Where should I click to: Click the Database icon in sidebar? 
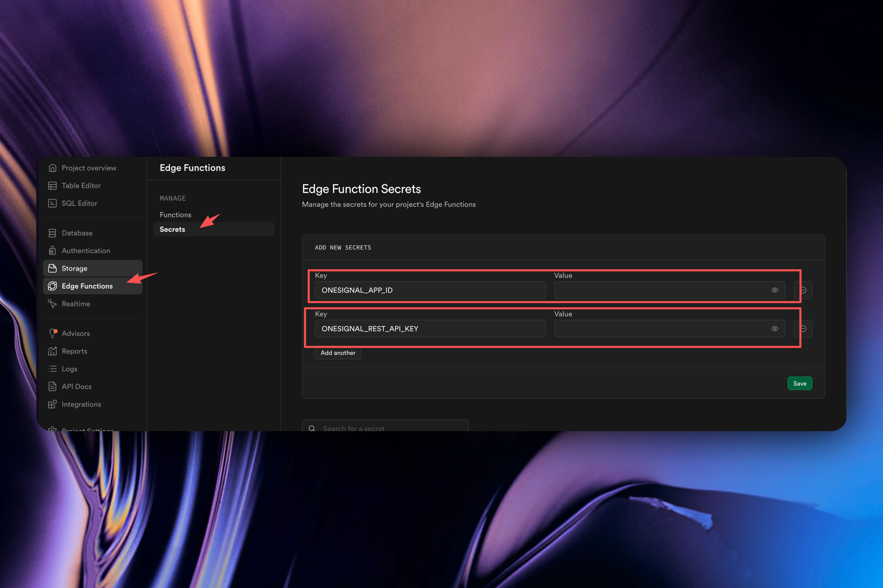tap(53, 233)
